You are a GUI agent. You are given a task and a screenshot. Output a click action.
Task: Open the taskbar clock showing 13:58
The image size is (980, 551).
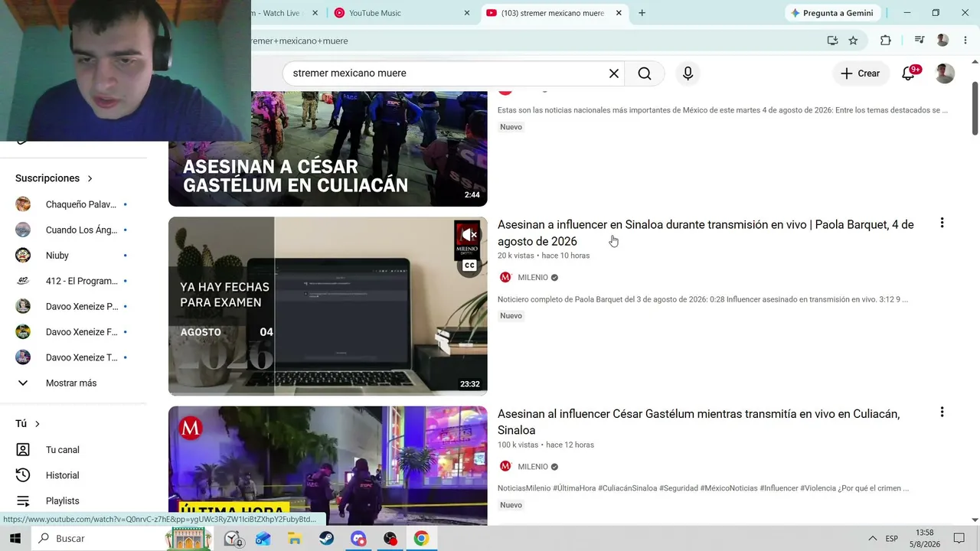(x=924, y=539)
